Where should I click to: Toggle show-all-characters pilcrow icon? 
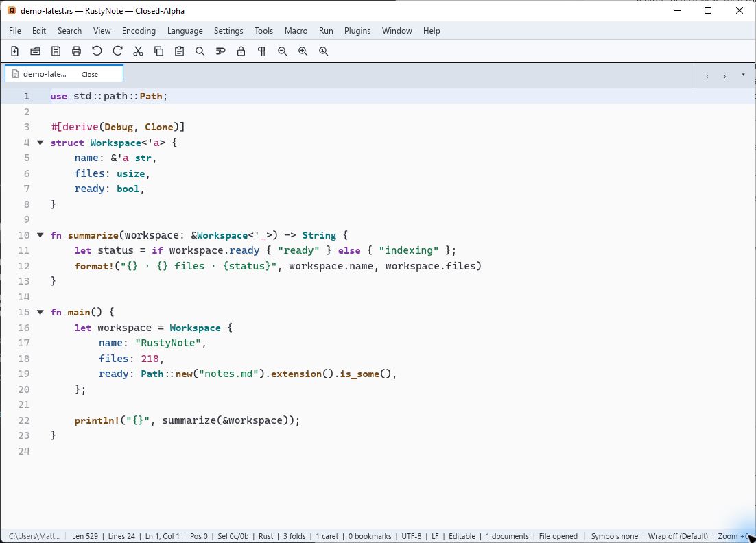pyautogui.click(x=262, y=51)
